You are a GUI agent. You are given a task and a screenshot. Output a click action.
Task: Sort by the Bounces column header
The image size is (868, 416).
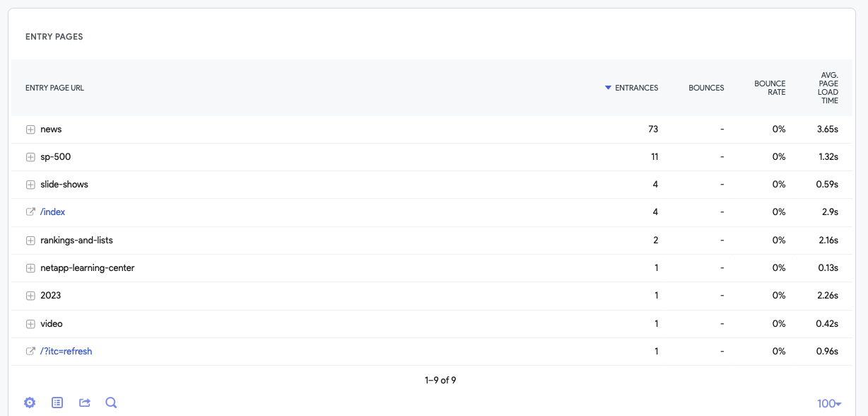706,88
